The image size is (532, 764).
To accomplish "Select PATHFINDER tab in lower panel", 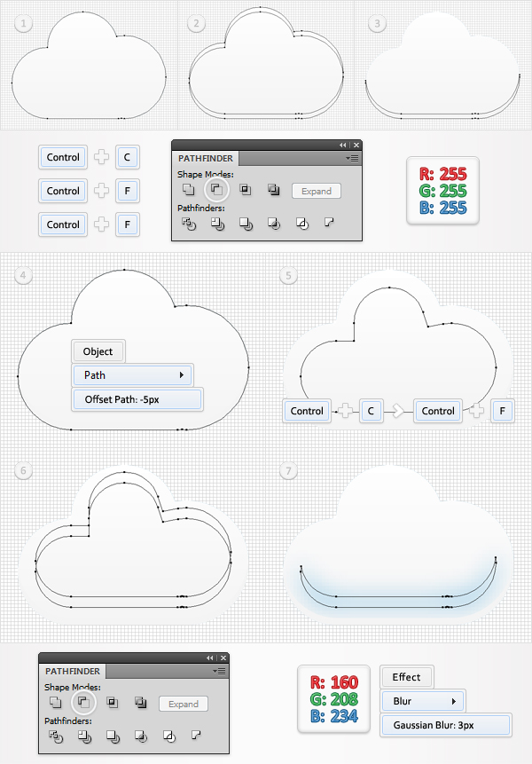I will click(x=73, y=672).
